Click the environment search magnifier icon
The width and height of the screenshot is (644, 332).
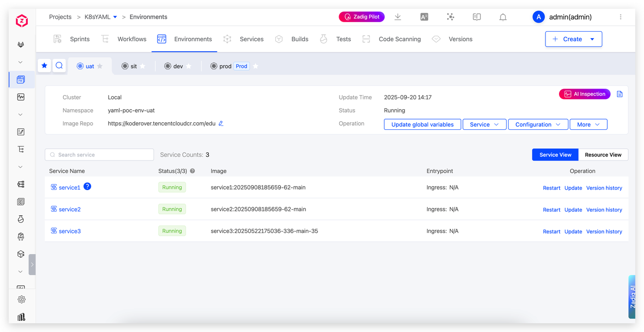tap(59, 65)
